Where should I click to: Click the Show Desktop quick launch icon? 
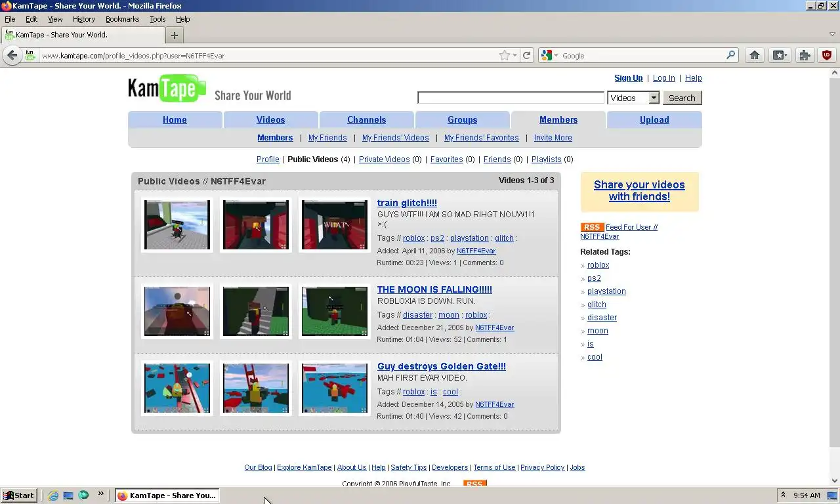click(68, 495)
